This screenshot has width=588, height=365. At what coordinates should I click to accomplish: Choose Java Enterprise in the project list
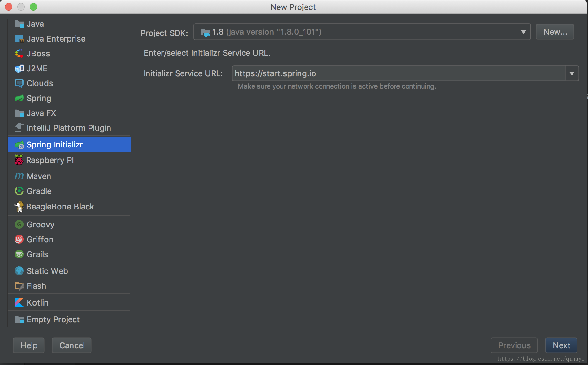click(x=56, y=39)
